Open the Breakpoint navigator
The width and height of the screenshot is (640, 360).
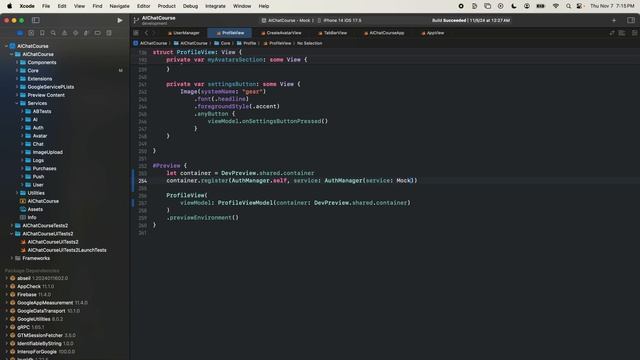(x=98, y=33)
